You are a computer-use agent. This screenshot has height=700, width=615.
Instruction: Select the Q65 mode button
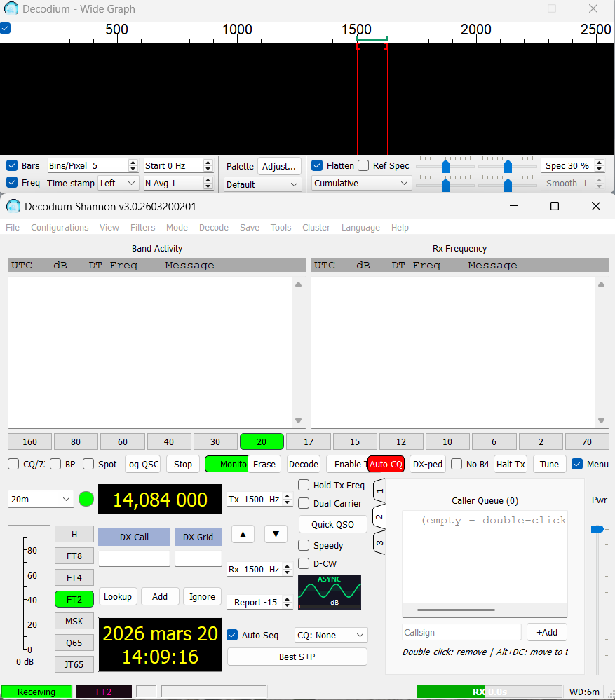click(x=74, y=643)
